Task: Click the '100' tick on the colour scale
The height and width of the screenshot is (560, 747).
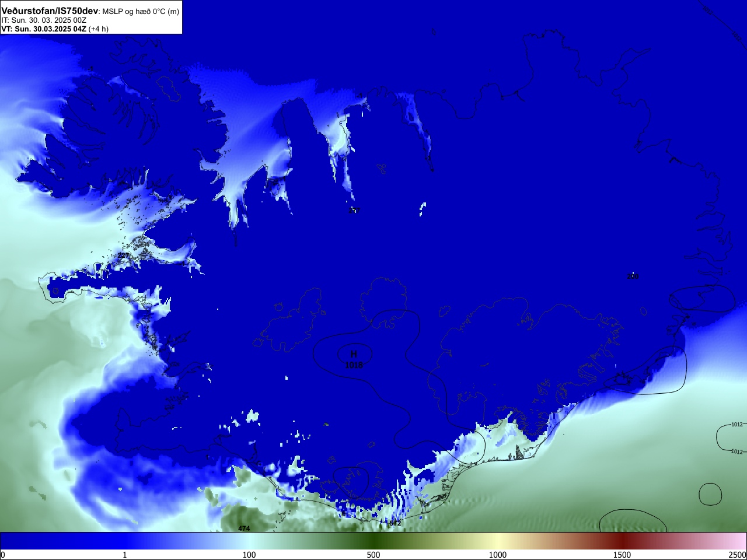Action: (249, 555)
